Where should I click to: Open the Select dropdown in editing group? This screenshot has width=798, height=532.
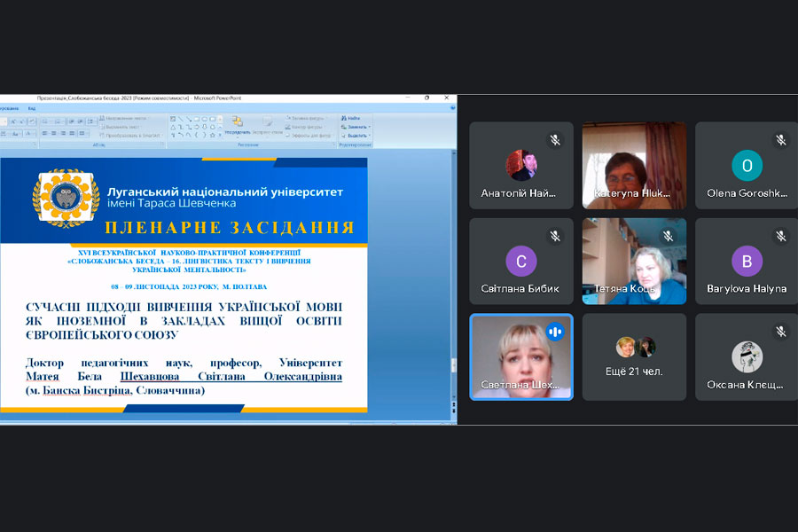[356, 136]
